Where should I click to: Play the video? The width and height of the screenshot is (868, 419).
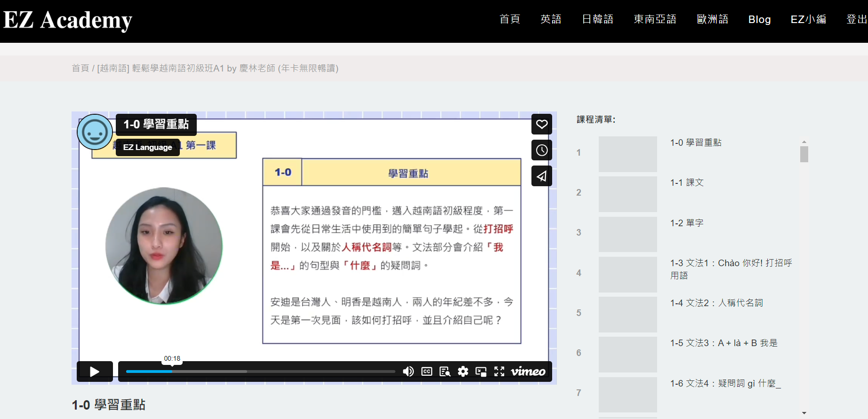(x=95, y=372)
